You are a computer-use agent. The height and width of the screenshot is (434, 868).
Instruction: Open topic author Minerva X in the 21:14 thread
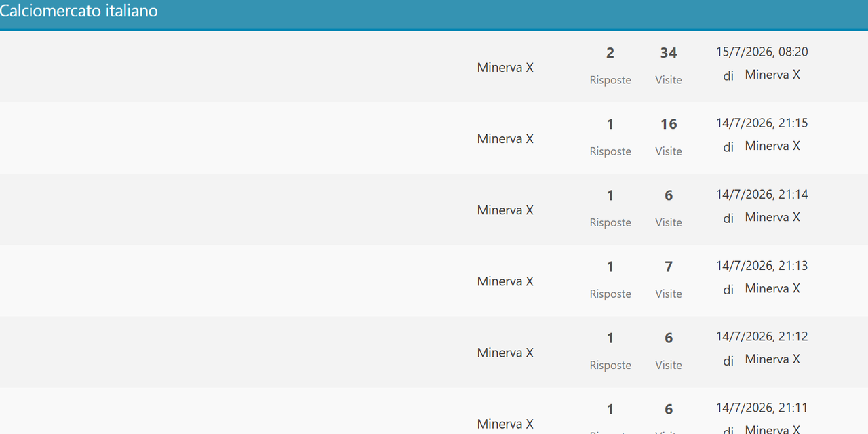tap(505, 210)
